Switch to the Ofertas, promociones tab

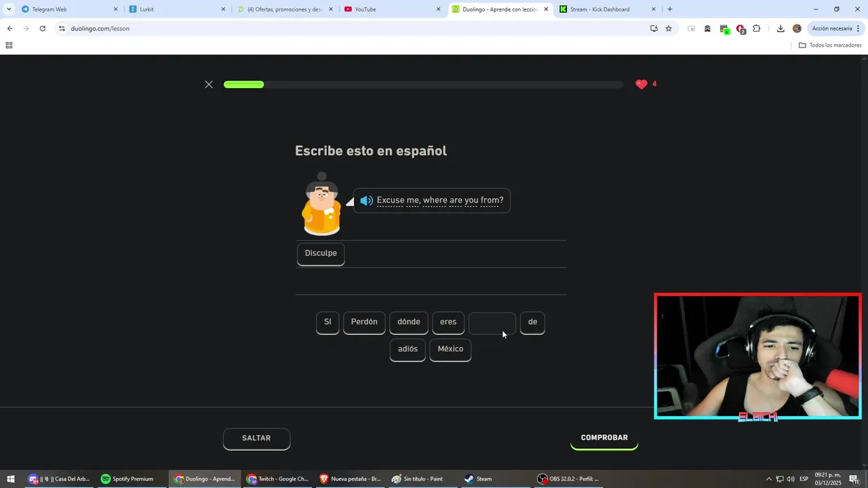coord(284,9)
